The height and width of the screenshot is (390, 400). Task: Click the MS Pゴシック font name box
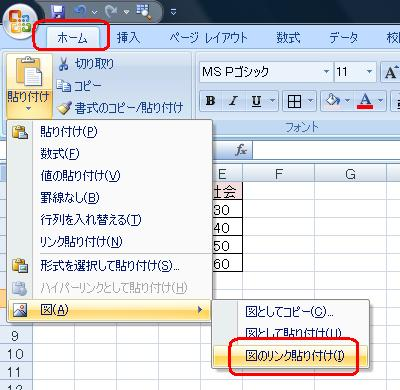pyautogui.click(x=261, y=72)
